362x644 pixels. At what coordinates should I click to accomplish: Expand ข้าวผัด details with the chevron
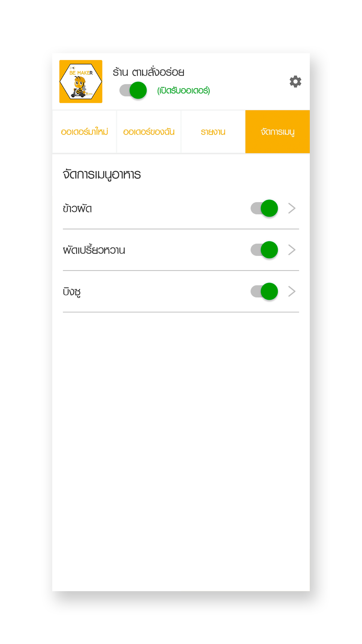[292, 208]
